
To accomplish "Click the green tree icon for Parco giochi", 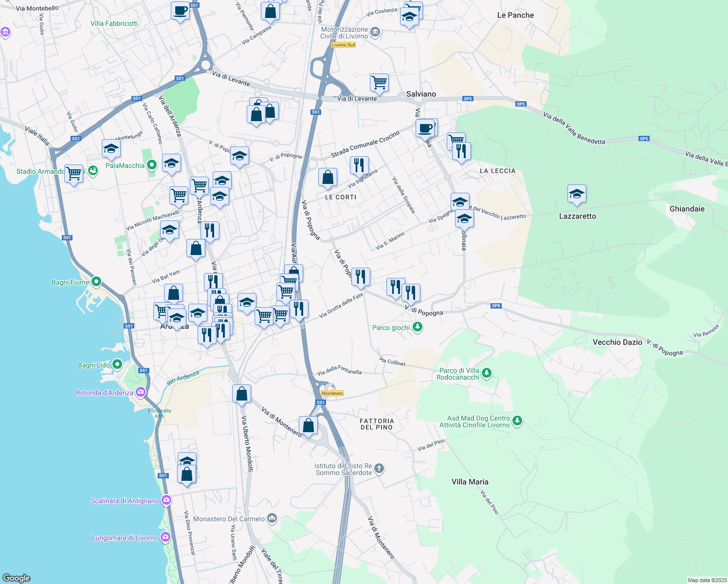I will pyautogui.click(x=417, y=327).
